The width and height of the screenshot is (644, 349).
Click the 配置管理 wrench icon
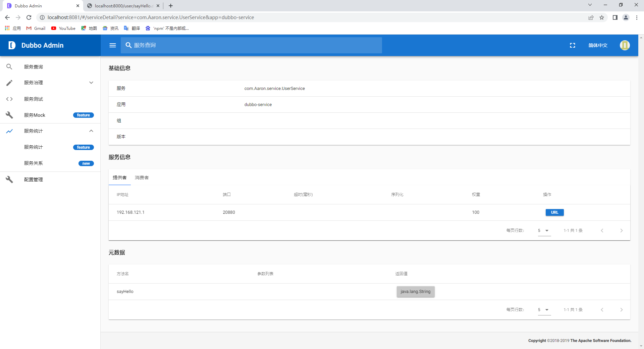coord(9,180)
